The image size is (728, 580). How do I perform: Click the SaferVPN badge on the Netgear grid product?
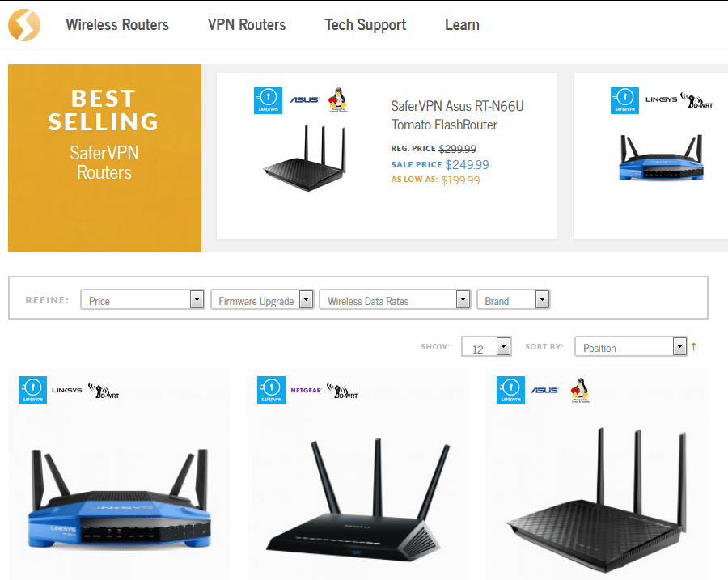tap(271, 390)
